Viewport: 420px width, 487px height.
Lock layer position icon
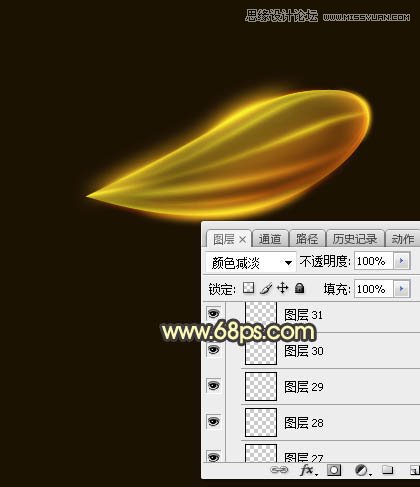(x=283, y=288)
